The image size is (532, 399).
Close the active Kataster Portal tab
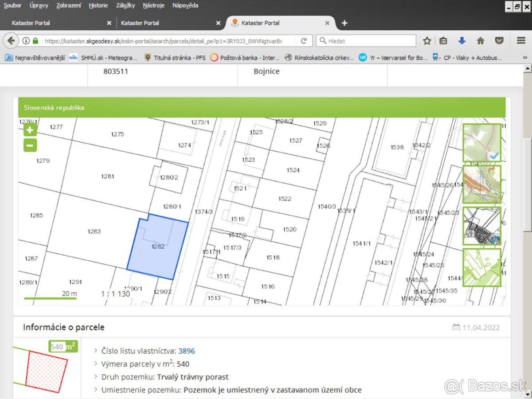click(327, 23)
